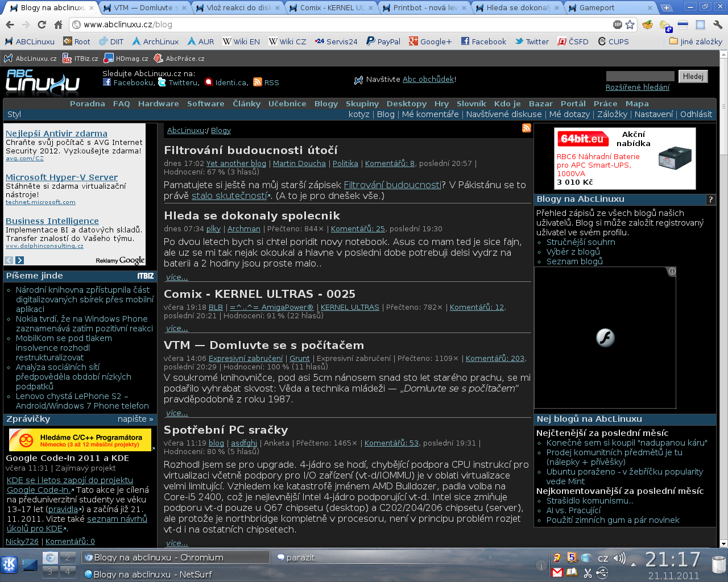Switch to virtual desktop 4
The height and width of the screenshot is (582, 728).
coord(67,571)
